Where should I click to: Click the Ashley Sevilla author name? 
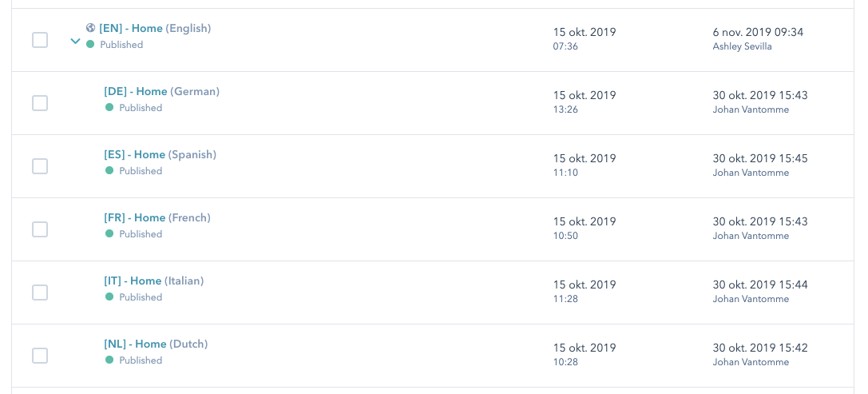(742, 46)
